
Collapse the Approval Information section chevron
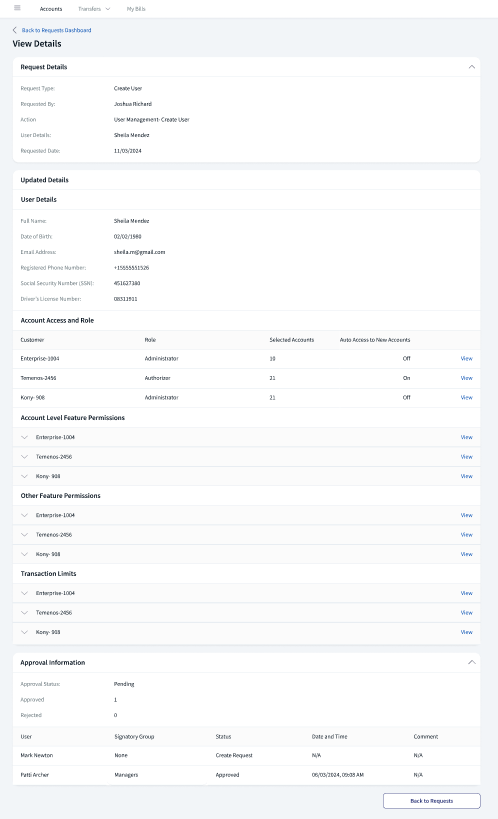click(x=471, y=662)
